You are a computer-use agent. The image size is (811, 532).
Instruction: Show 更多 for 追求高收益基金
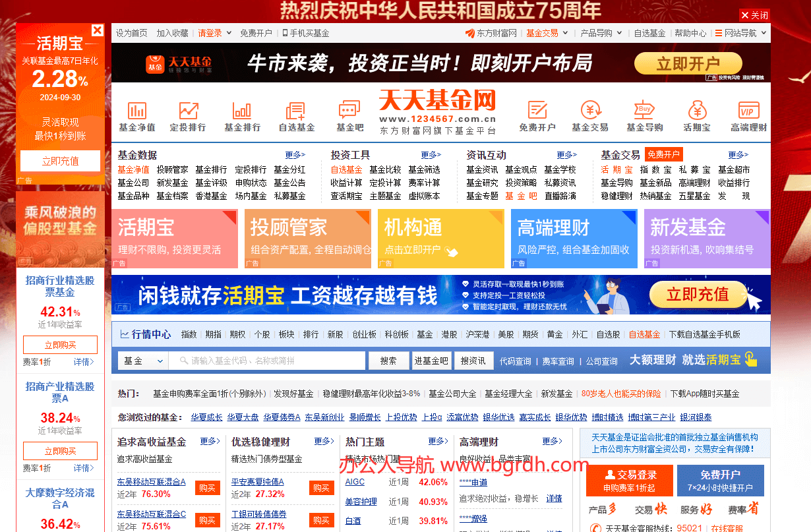(x=210, y=441)
